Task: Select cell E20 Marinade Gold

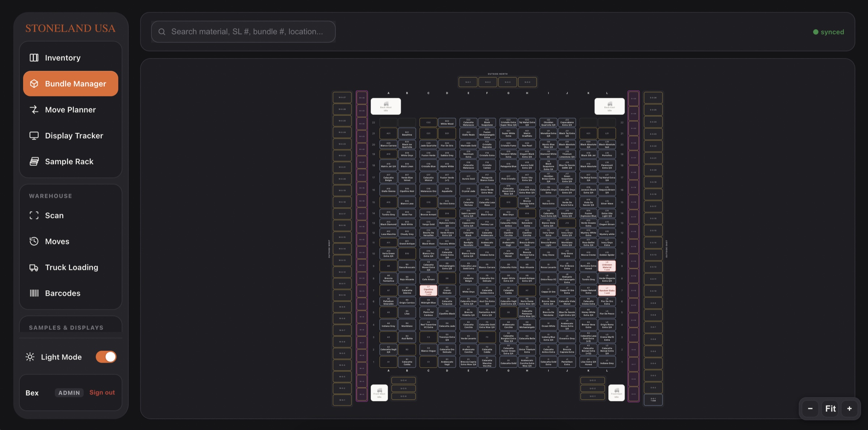Action: pos(468,144)
